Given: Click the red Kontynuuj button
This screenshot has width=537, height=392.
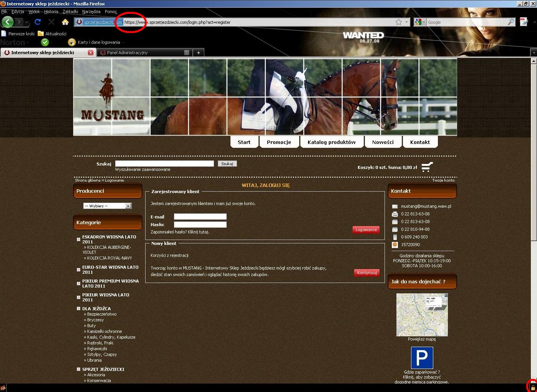Looking at the screenshot, I should click(x=367, y=273).
